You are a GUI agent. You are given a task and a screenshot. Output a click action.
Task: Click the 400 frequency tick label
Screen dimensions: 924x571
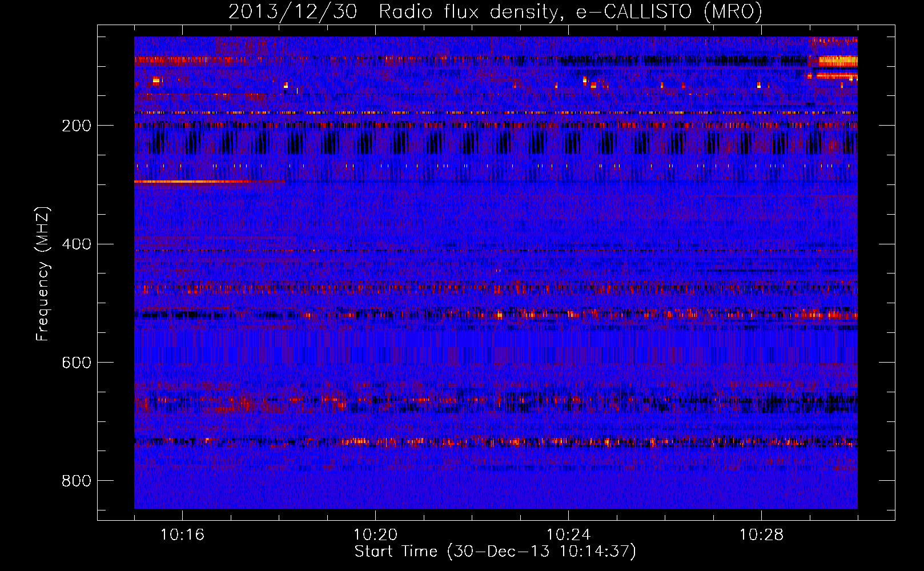[x=77, y=244]
